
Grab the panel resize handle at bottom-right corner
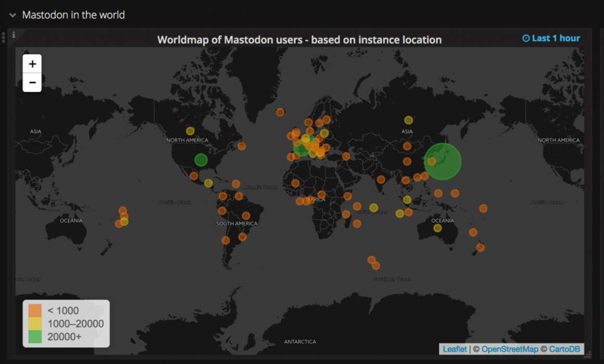click(587, 355)
